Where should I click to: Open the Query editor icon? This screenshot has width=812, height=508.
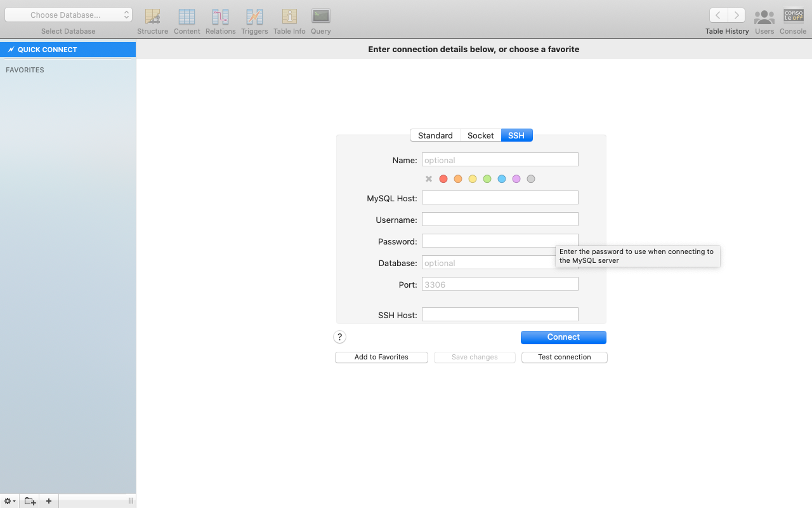[320, 21]
